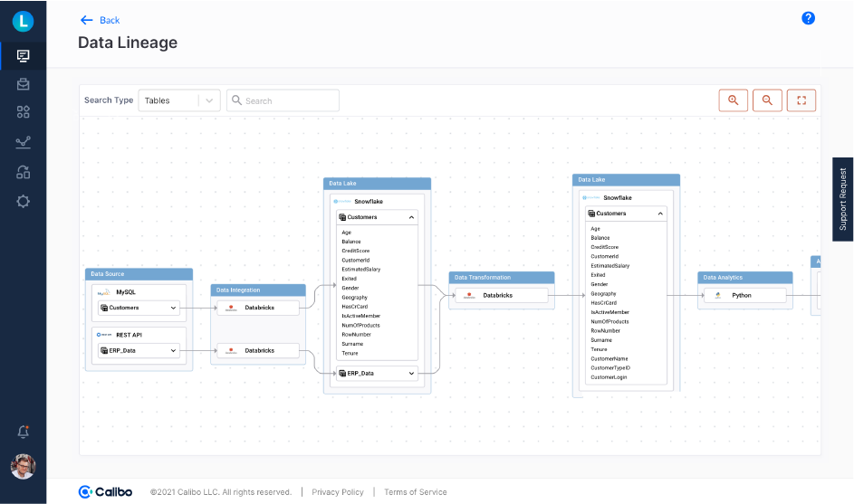Select Geography column in first Data Lake
This screenshot has width=854, height=504.
(x=355, y=297)
